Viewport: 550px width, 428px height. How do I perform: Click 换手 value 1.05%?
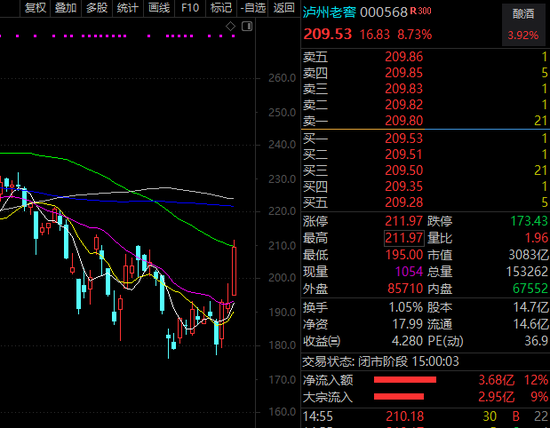coord(405,308)
